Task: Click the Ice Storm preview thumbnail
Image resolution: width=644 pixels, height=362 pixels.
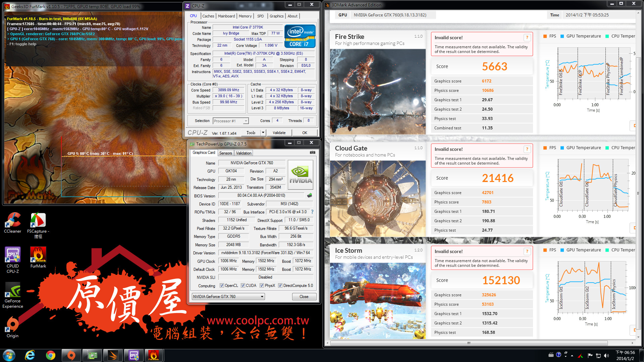Action: click(378, 301)
